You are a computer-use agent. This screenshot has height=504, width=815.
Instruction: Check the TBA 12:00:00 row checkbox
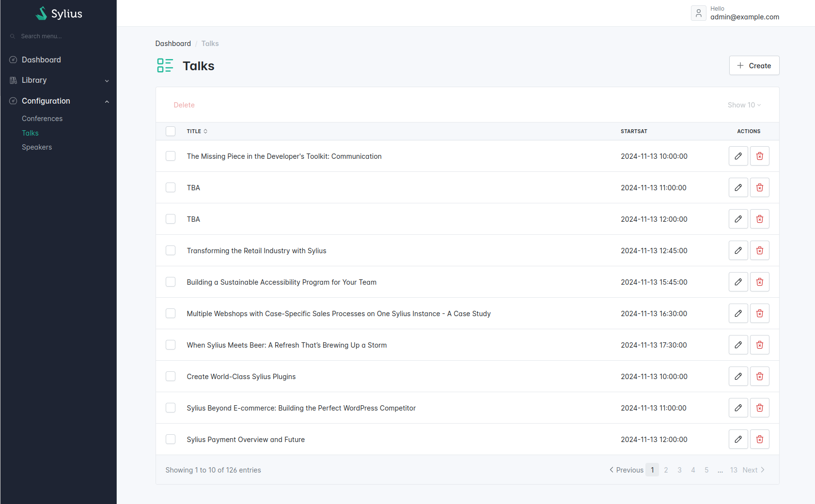171,219
